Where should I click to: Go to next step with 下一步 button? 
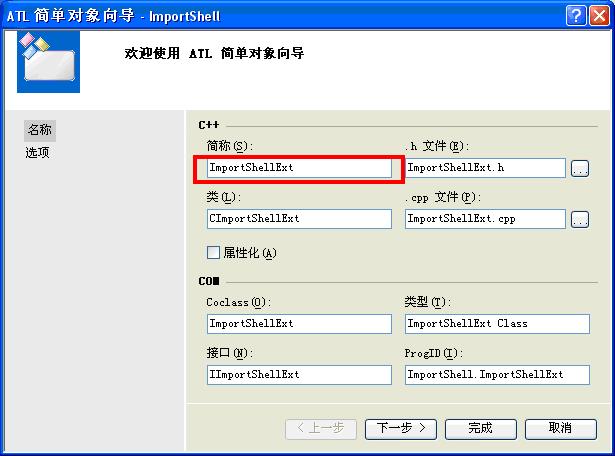point(401,429)
